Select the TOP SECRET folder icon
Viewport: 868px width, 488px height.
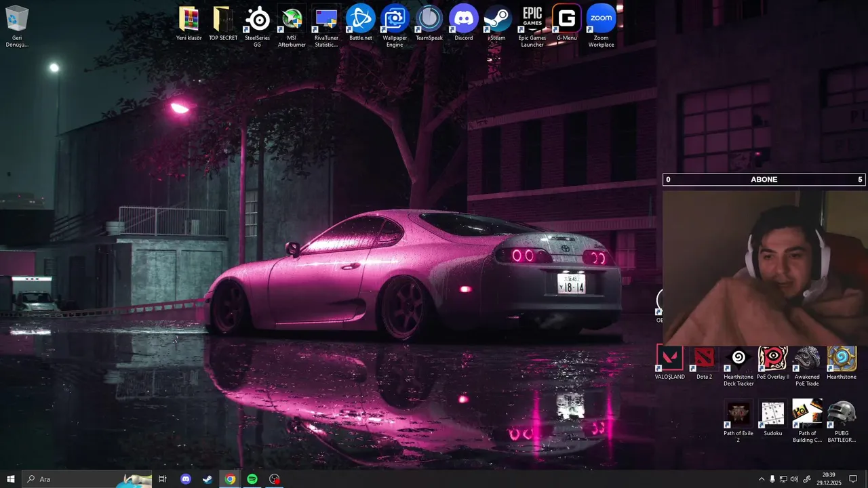[223, 23]
